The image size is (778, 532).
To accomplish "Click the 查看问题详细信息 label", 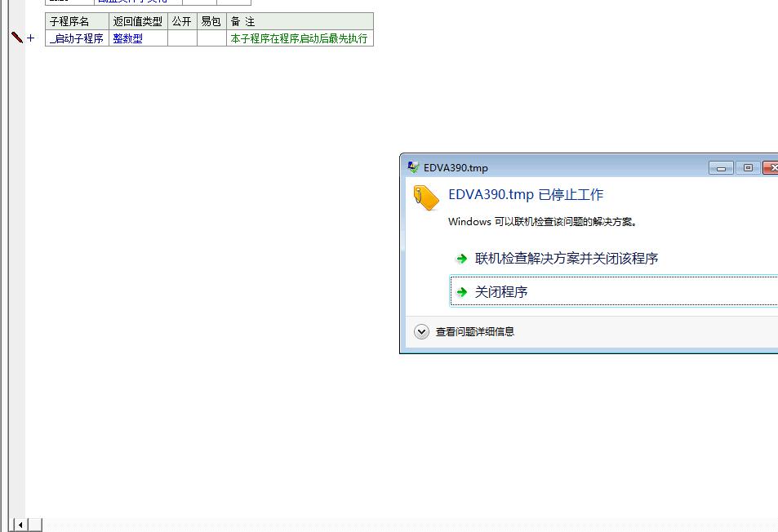I will (x=475, y=332).
